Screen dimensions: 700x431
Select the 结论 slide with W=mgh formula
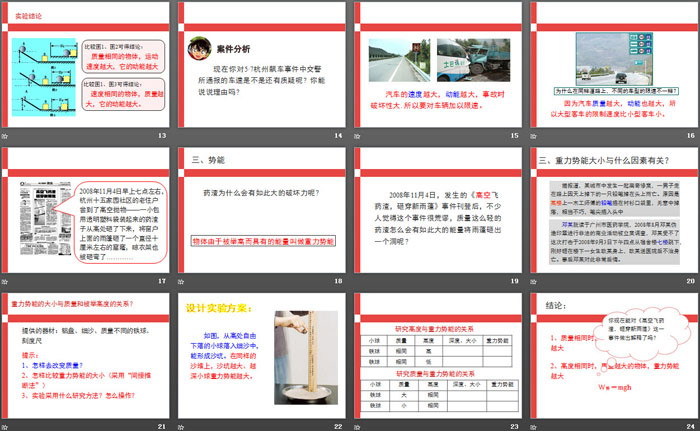(614, 356)
